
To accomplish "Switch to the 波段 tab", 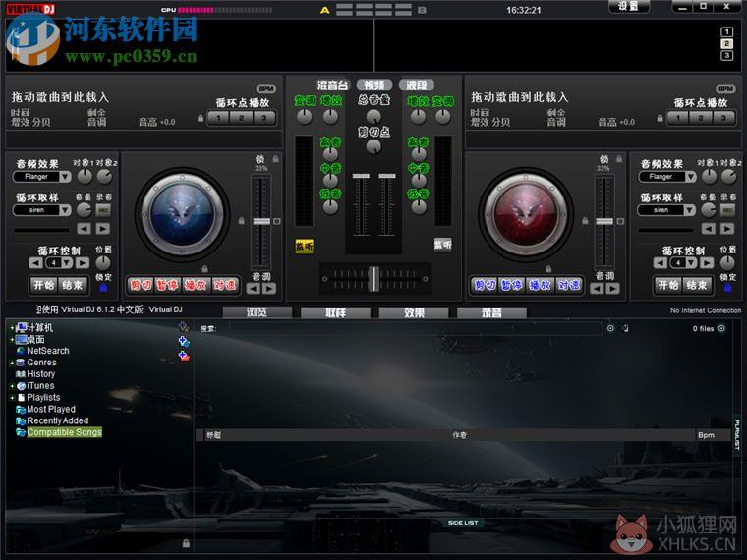I will [417, 85].
